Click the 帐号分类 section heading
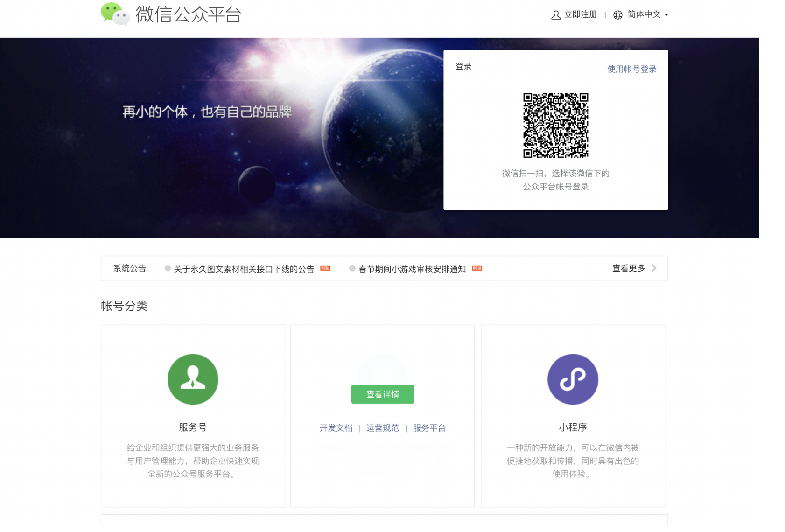Image resolution: width=785 pixels, height=532 pixels. [124, 306]
